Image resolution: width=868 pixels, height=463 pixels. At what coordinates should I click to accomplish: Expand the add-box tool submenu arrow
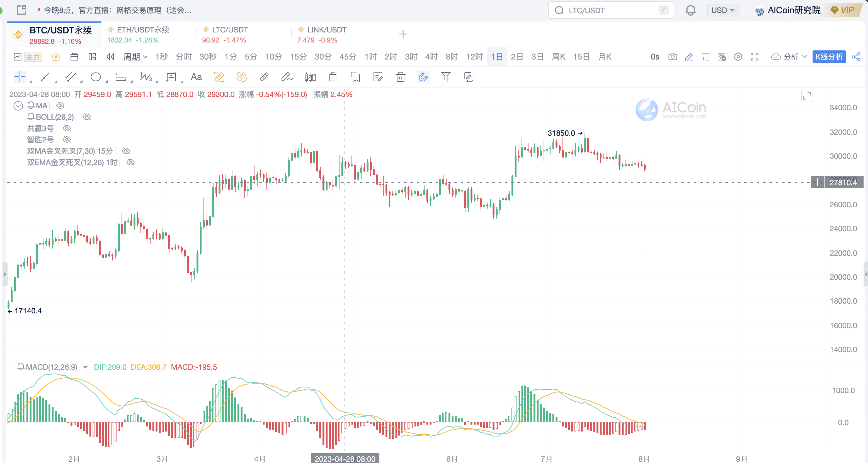(x=182, y=82)
